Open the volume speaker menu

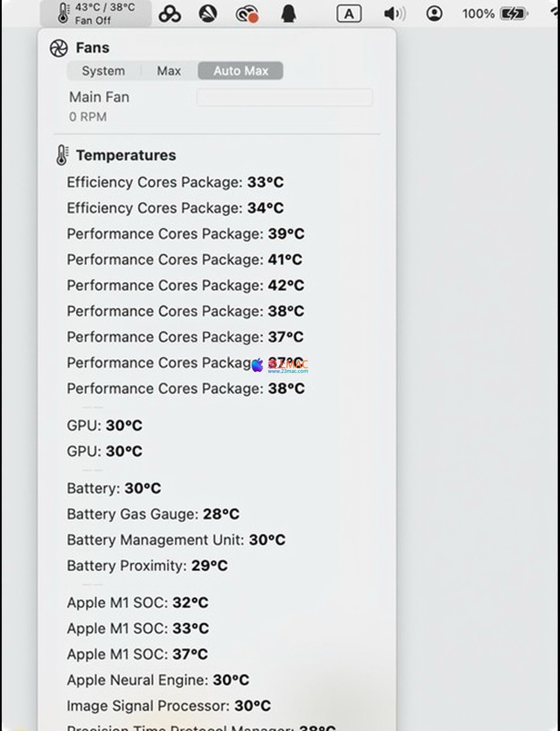click(x=394, y=14)
